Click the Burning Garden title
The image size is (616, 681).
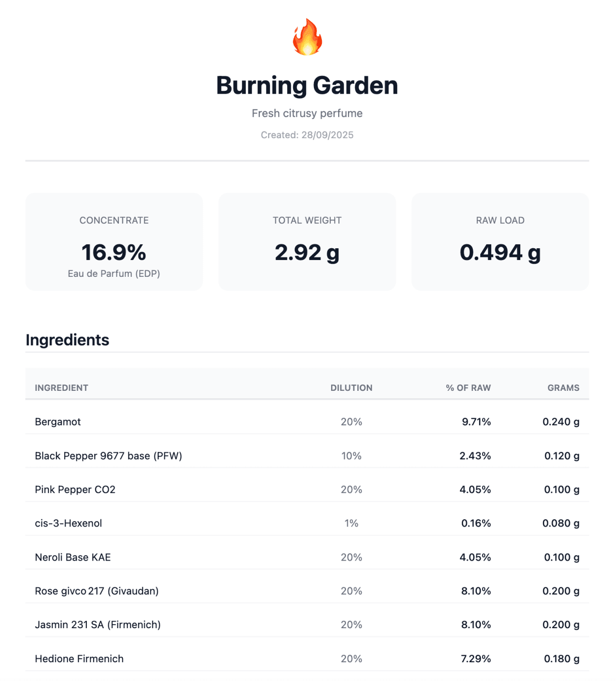pyautogui.click(x=307, y=85)
